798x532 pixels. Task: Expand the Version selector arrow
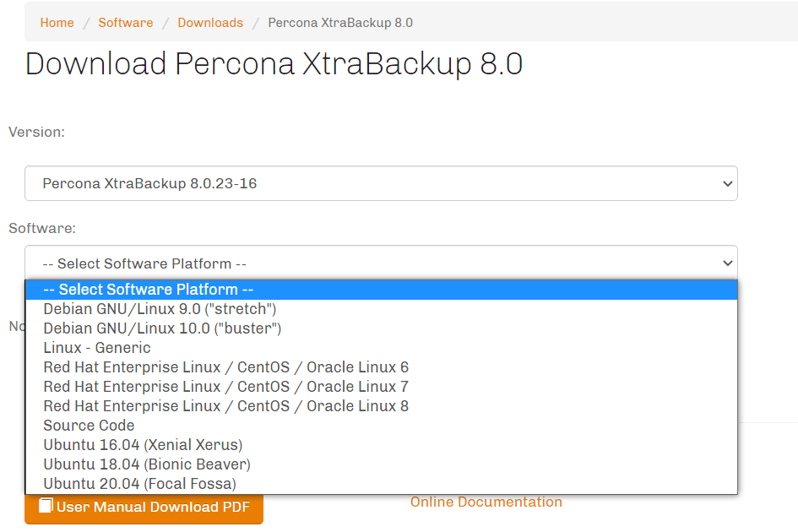[727, 183]
